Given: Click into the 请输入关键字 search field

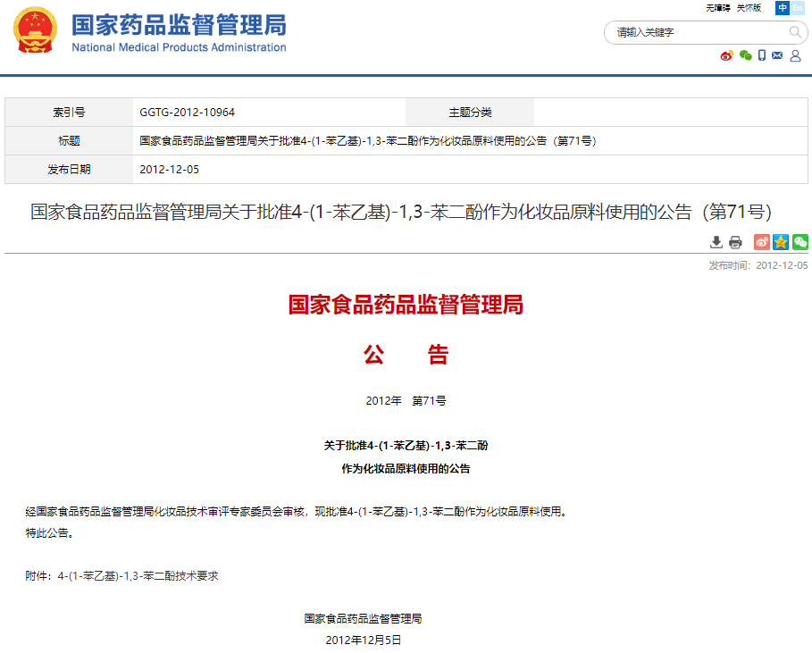Looking at the screenshot, I should coord(697,32).
